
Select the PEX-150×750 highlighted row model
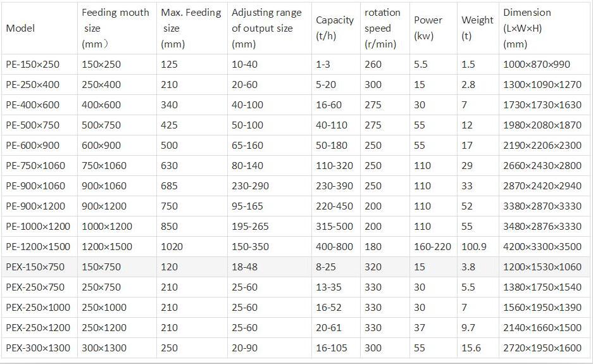tap(39, 267)
